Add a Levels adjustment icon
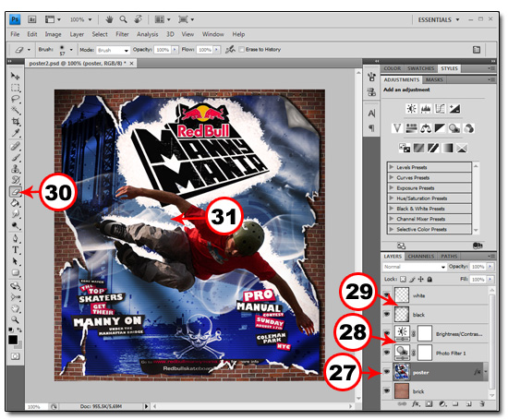This screenshot has height=420, width=508. click(x=426, y=109)
